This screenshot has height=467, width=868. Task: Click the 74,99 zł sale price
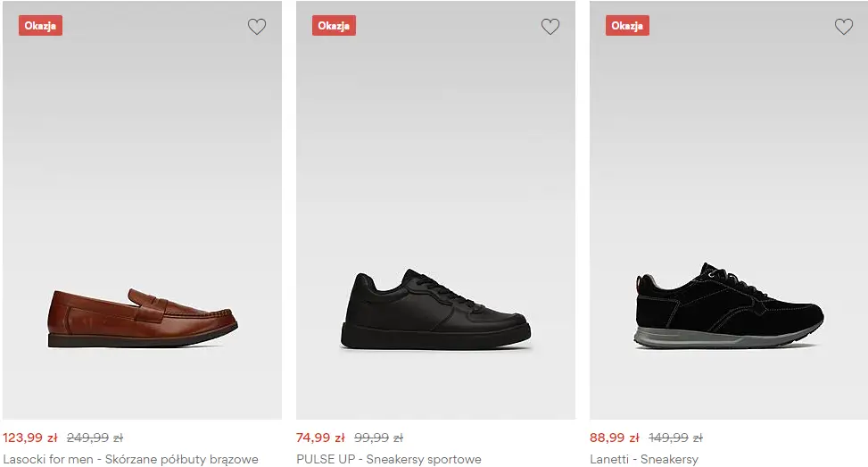pos(320,438)
